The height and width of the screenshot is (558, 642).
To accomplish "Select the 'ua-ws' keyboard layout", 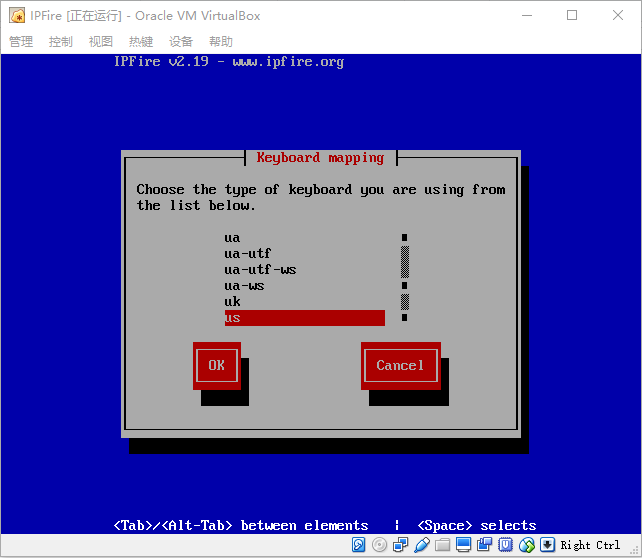I will 305,286.
